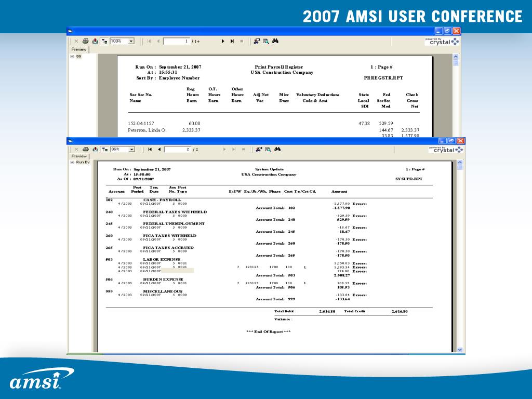Click first page arrow in Payroll Register toolbar
This screenshot has height=399, width=532.
[x=149, y=41]
